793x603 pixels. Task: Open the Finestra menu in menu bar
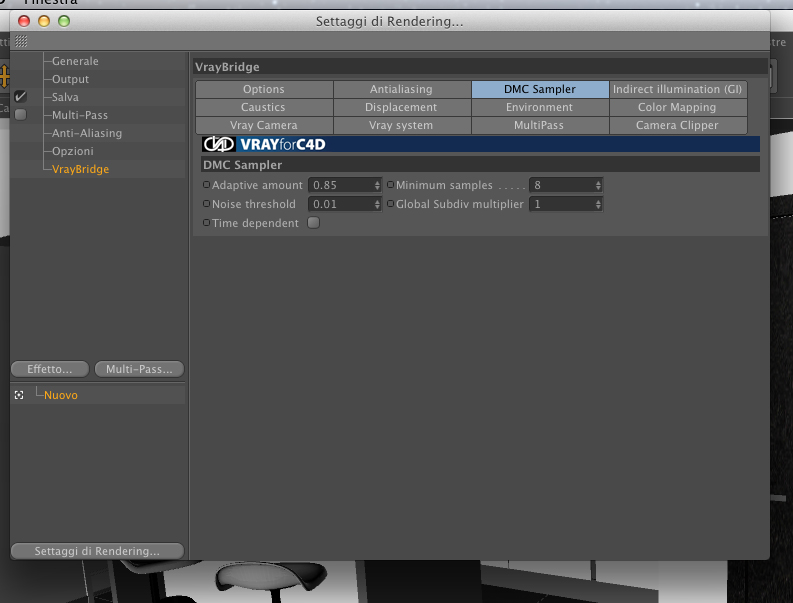point(51,2)
